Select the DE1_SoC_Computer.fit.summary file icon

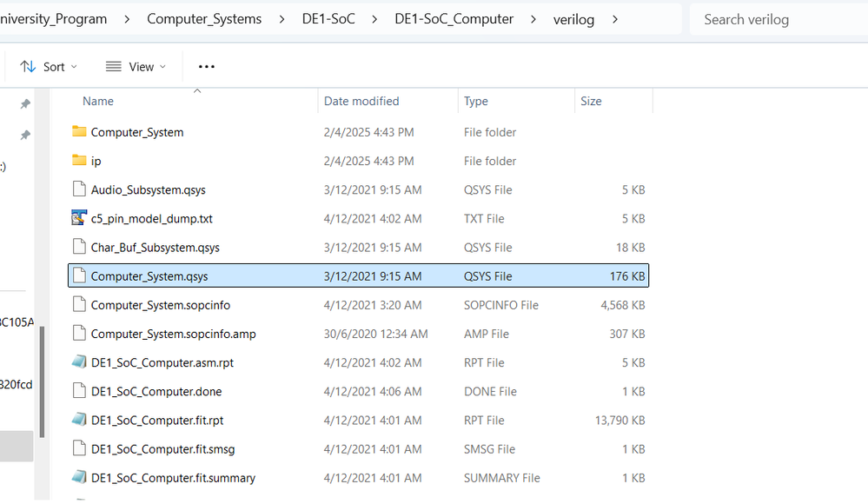coord(79,477)
